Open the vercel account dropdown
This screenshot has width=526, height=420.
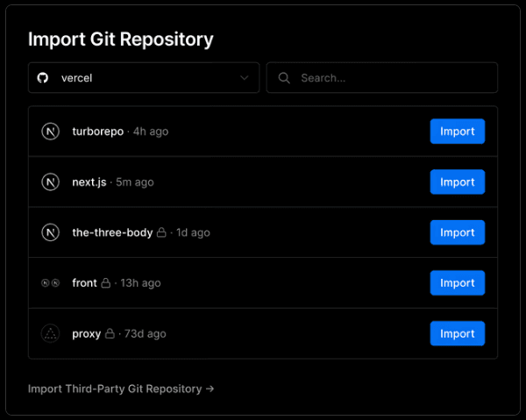[x=143, y=78]
